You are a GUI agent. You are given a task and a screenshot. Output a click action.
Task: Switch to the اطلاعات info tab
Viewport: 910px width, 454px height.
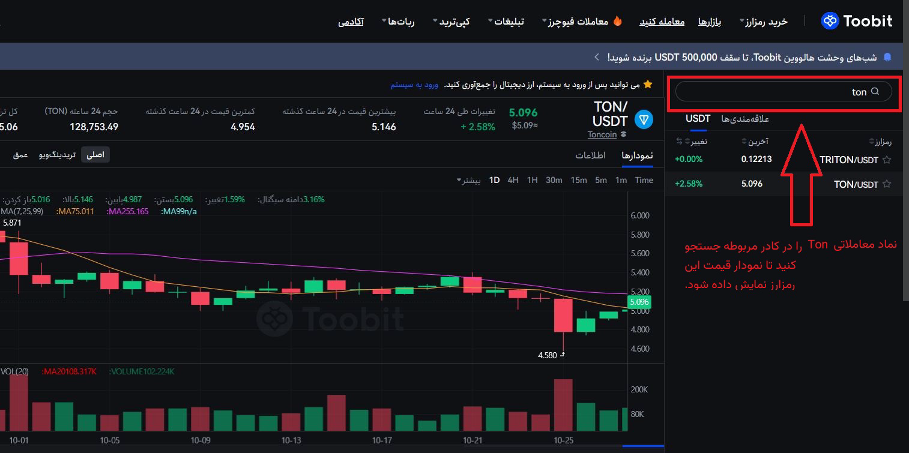[x=590, y=156]
